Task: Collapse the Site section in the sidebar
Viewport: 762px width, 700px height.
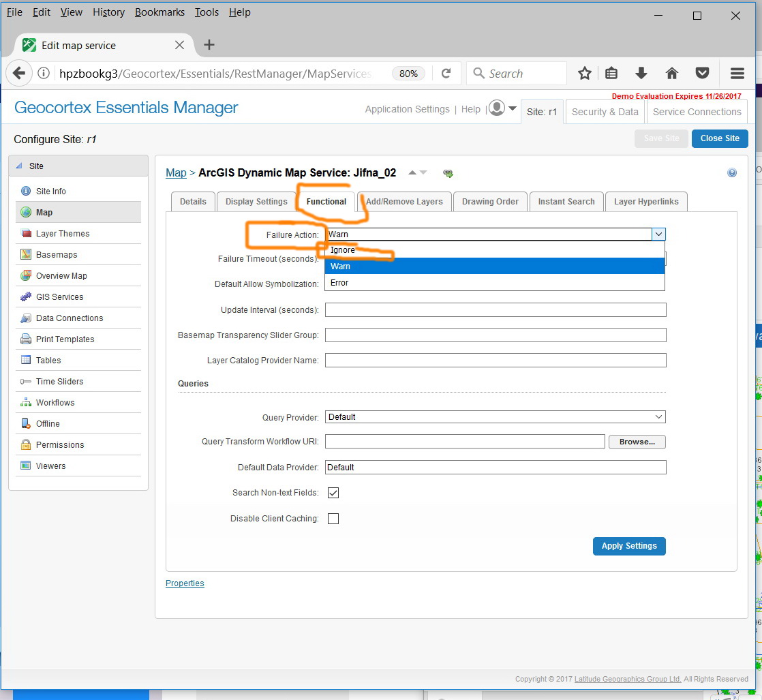Action: 19,166
